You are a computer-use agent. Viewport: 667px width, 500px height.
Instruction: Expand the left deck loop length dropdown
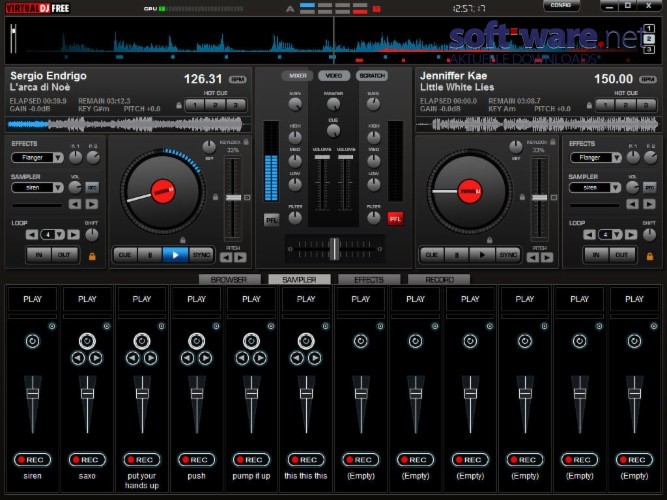coord(60,234)
